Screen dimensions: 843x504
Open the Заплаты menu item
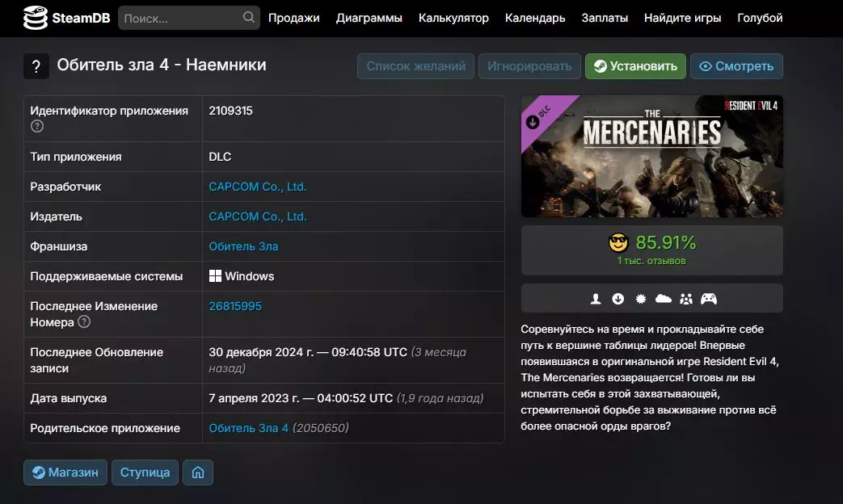click(605, 18)
